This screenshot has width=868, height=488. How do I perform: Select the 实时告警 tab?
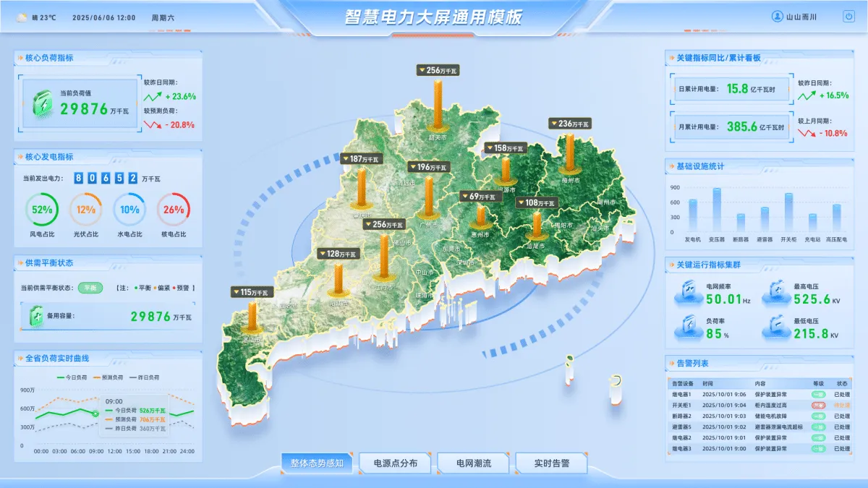(x=551, y=463)
